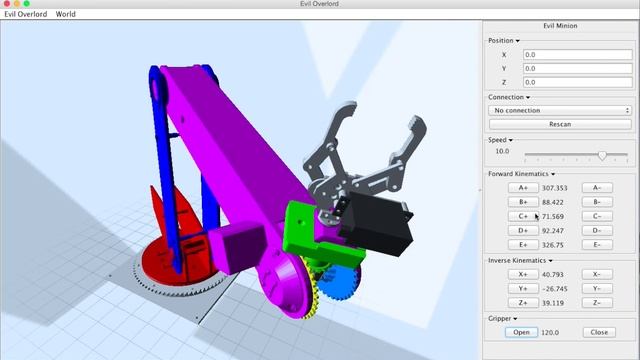
Task: Collapse the Forward Kinematics section
Action: (x=522, y=174)
